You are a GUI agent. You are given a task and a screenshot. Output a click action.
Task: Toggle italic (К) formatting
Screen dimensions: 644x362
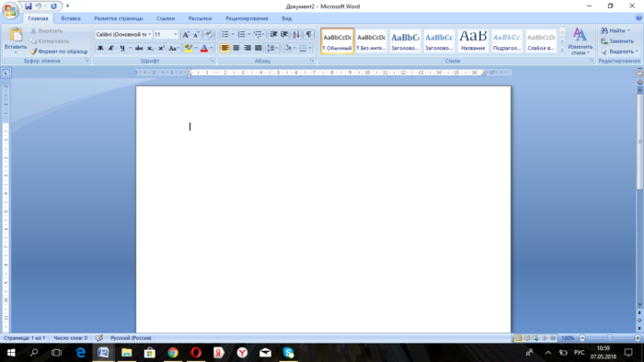[111, 48]
